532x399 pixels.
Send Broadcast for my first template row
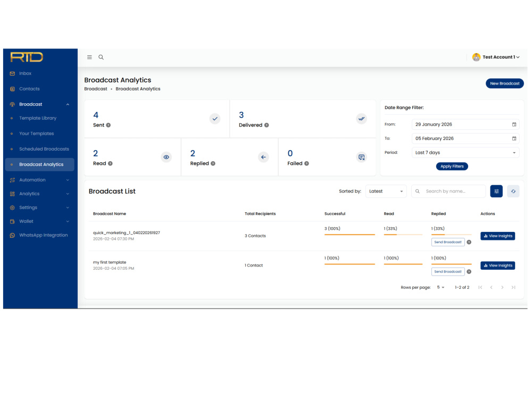pos(448,272)
